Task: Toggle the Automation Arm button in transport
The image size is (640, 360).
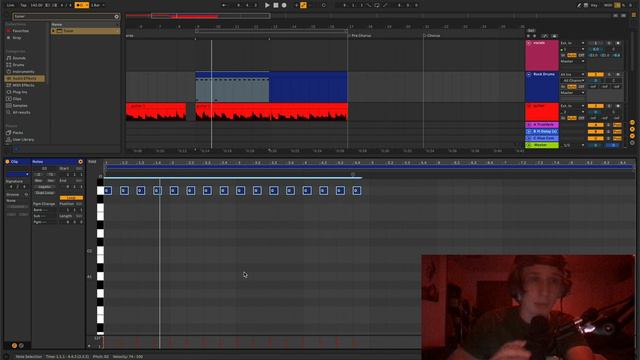Action: coord(303,5)
